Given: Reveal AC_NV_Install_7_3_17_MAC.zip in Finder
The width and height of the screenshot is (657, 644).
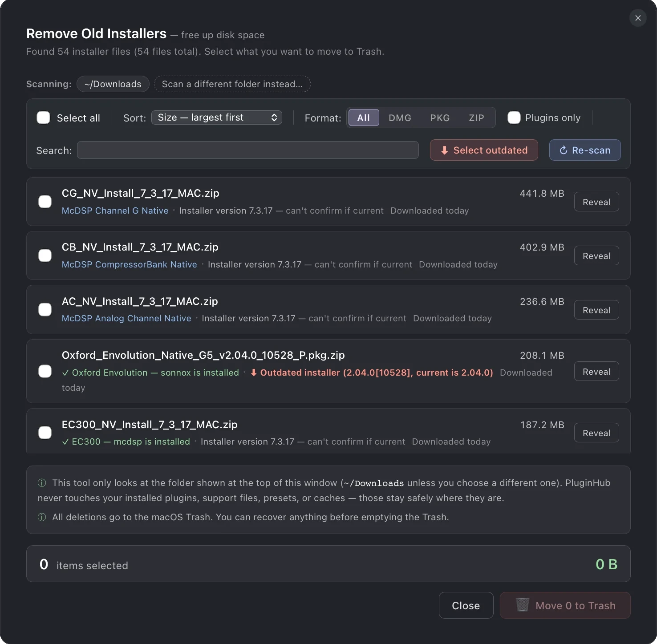Looking at the screenshot, I should (x=596, y=310).
